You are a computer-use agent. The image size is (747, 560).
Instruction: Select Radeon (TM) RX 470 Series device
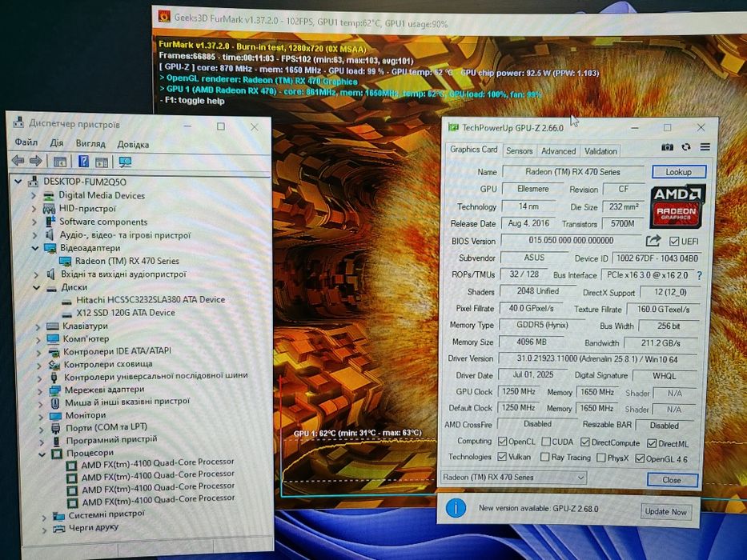click(x=127, y=261)
